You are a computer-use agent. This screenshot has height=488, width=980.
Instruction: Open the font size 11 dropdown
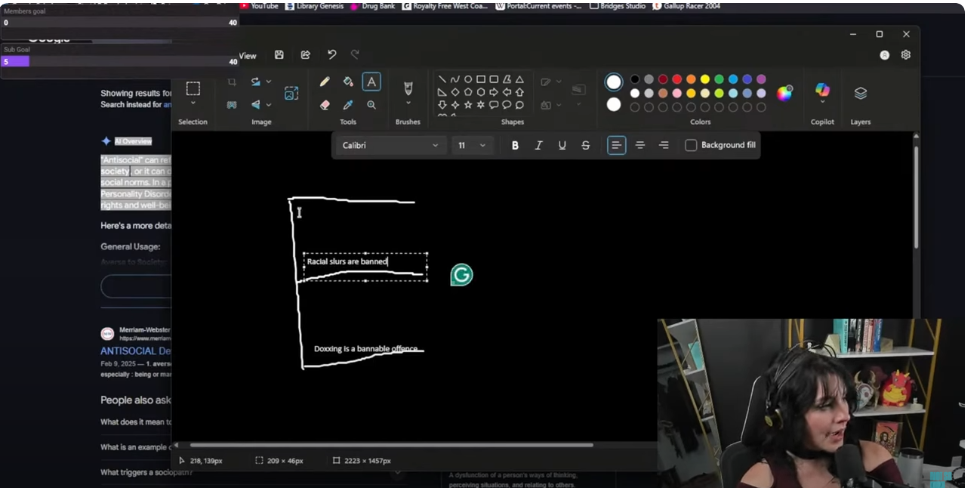tap(473, 145)
